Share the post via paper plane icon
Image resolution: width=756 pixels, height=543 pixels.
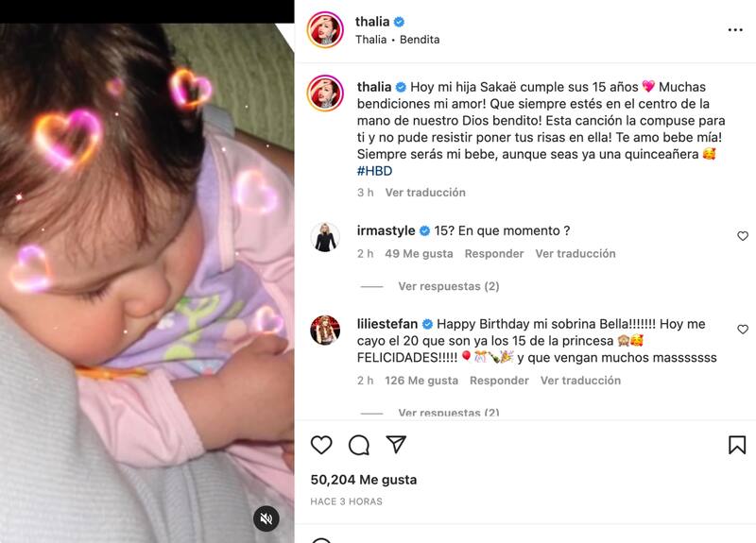point(396,444)
